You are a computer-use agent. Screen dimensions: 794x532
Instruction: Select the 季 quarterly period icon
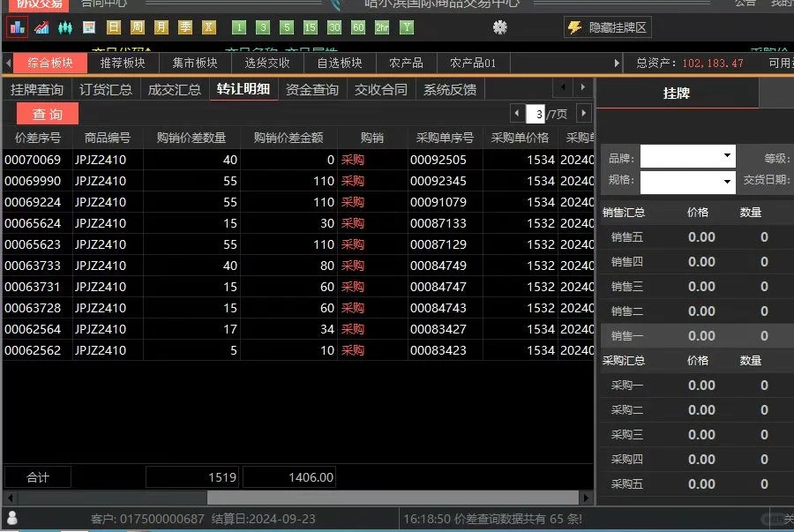[184, 27]
